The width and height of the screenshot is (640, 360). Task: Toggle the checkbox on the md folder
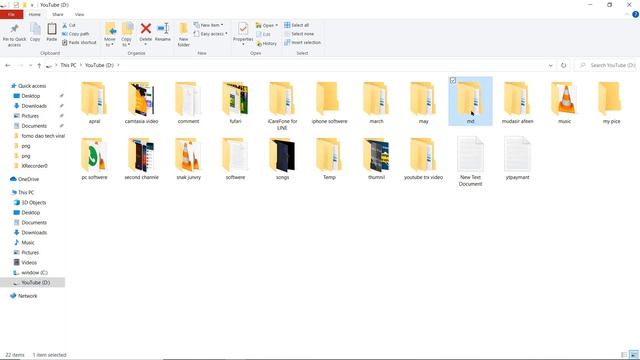pyautogui.click(x=453, y=81)
